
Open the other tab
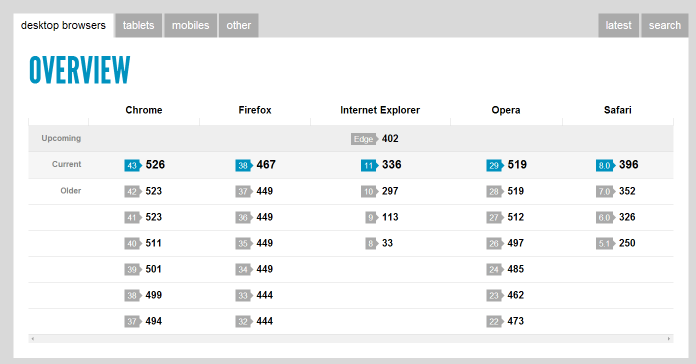click(239, 25)
